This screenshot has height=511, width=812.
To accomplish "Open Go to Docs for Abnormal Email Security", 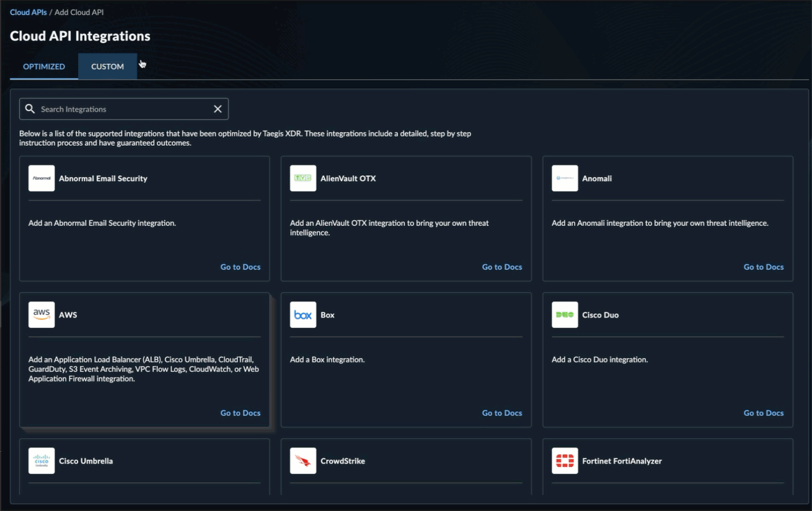I will coord(241,267).
